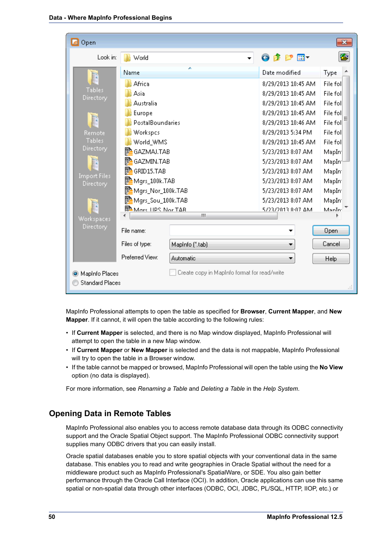
Task: Select the Australia folder icon
Action: pos(128,103)
